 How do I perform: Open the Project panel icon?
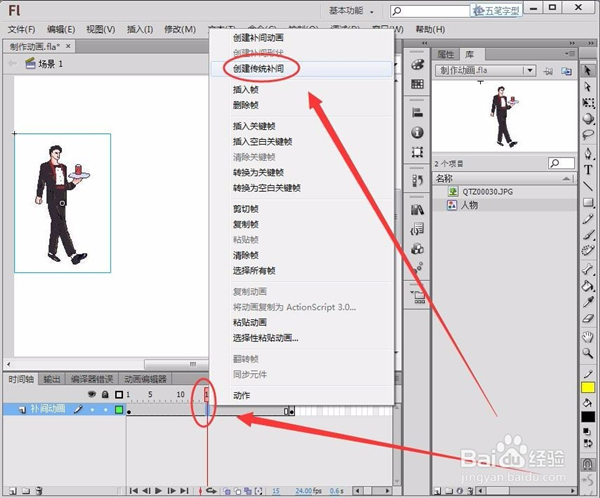coord(417,297)
